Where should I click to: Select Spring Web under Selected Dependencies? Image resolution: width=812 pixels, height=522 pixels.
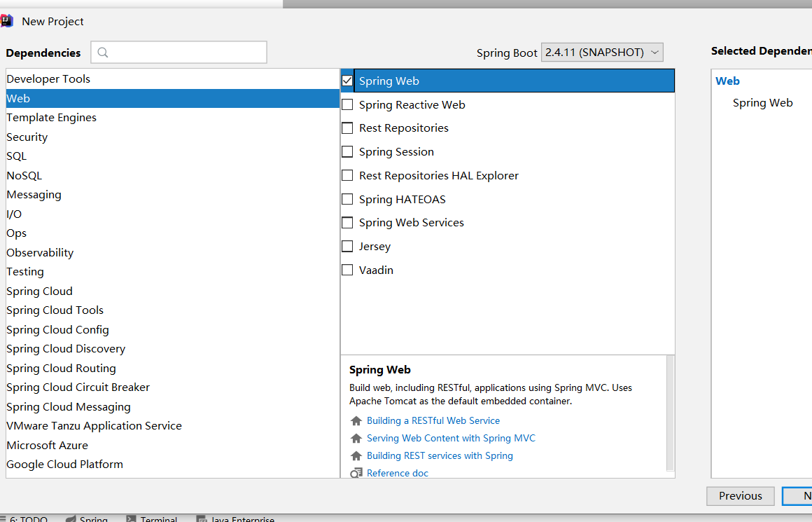click(762, 103)
